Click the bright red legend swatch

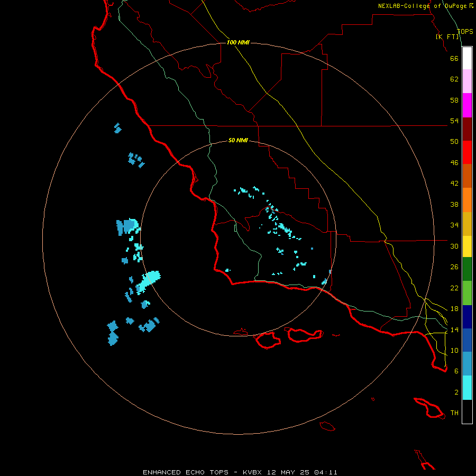coord(467,152)
